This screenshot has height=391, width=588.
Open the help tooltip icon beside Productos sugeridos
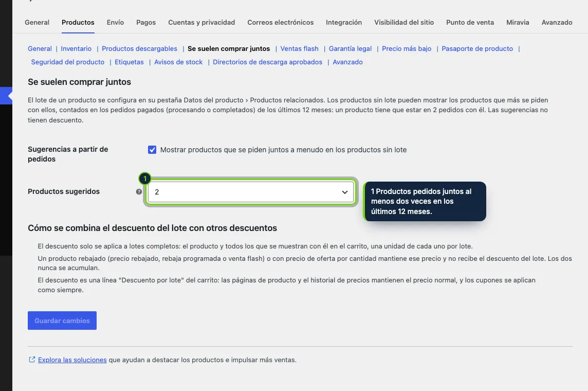(139, 192)
